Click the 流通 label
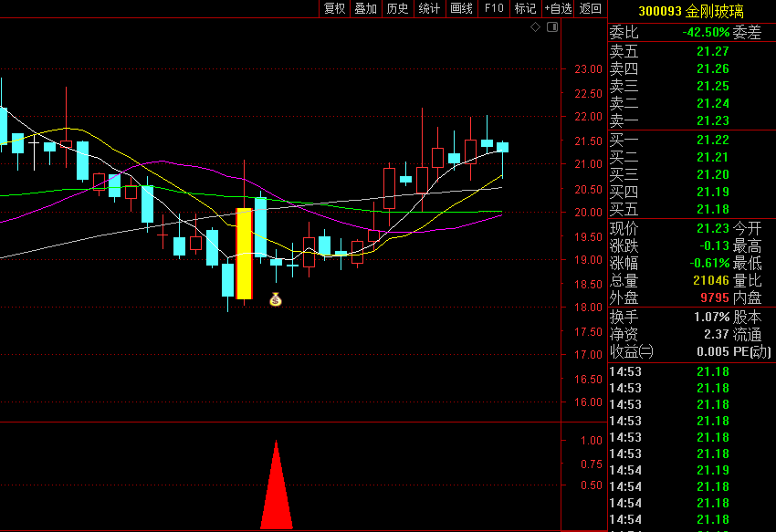Viewport: 776px width, 532px height. tap(747, 335)
